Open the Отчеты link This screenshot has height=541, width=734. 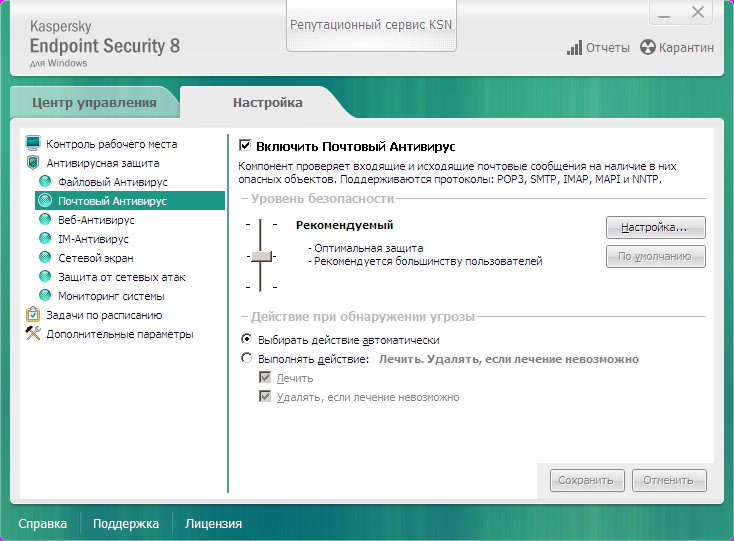point(608,48)
